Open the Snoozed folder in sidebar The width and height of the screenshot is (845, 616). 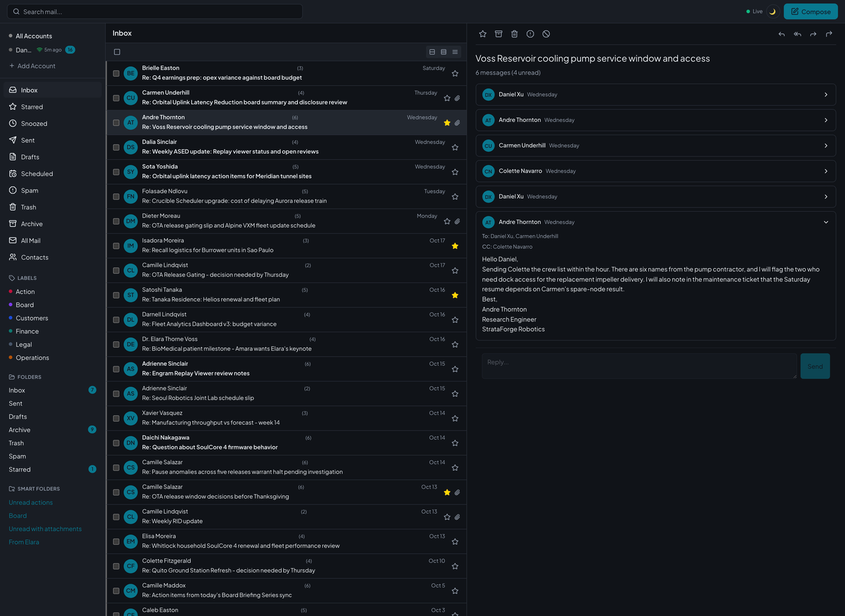point(53,123)
